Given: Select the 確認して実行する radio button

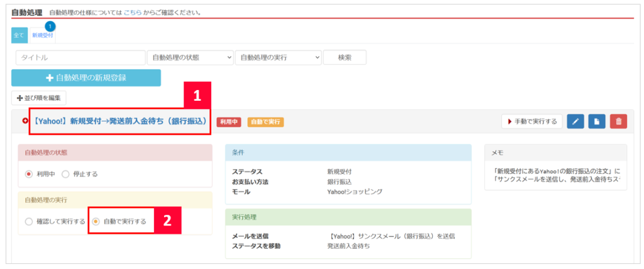Looking at the screenshot, I should tap(29, 222).
